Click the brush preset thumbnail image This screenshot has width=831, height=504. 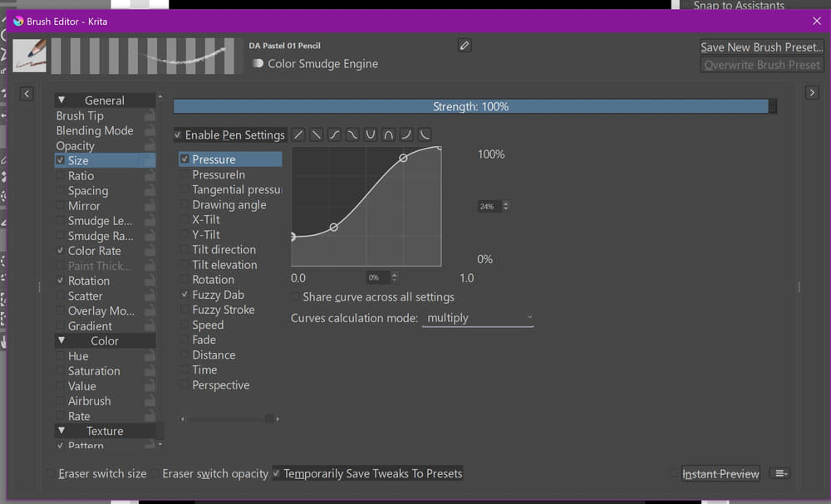pyautogui.click(x=30, y=56)
